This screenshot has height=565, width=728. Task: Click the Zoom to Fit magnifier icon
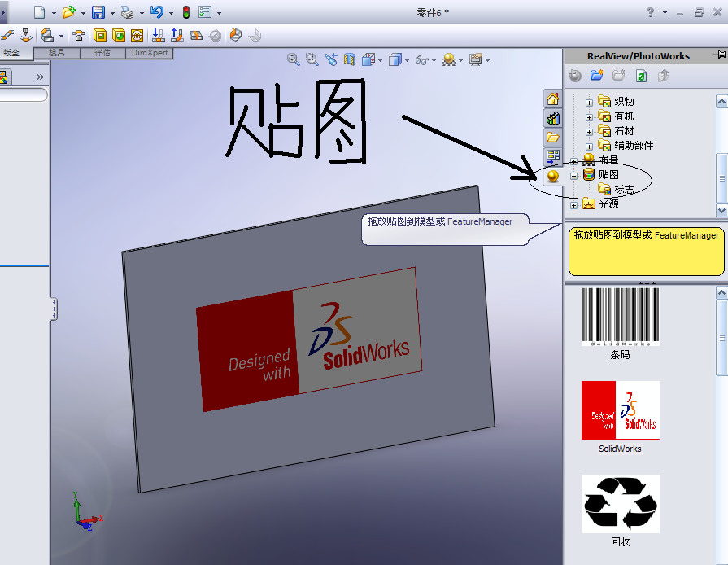[294, 59]
